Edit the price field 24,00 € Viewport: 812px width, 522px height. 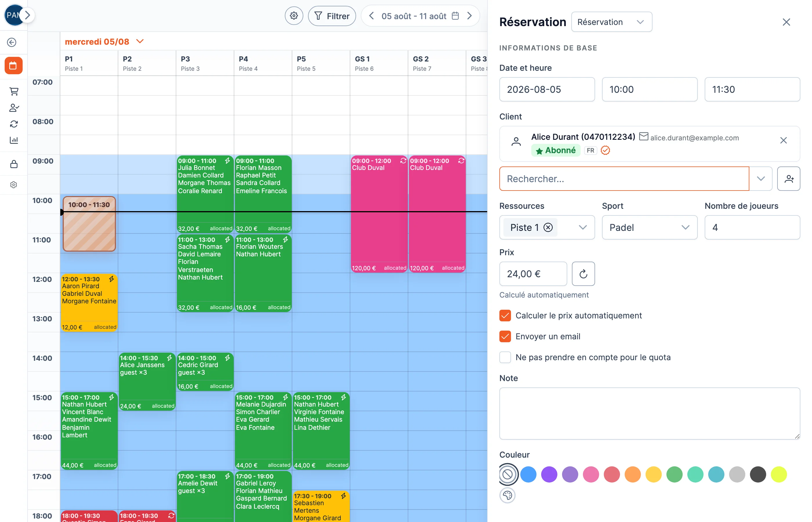533,274
